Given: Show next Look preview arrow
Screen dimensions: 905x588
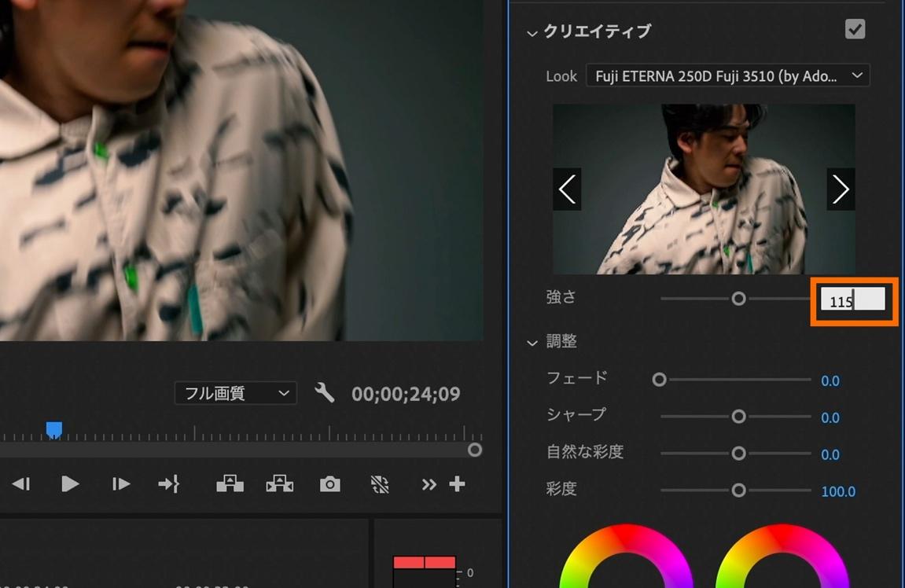Looking at the screenshot, I should click(841, 189).
